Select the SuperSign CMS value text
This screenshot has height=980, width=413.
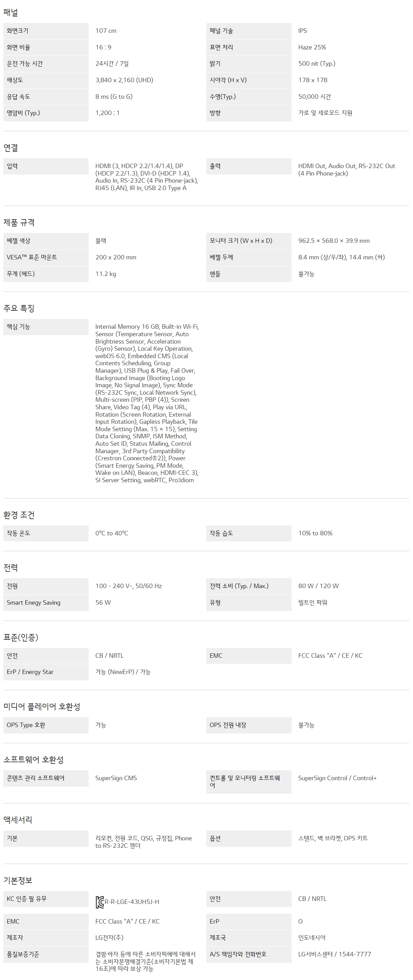tap(116, 778)
